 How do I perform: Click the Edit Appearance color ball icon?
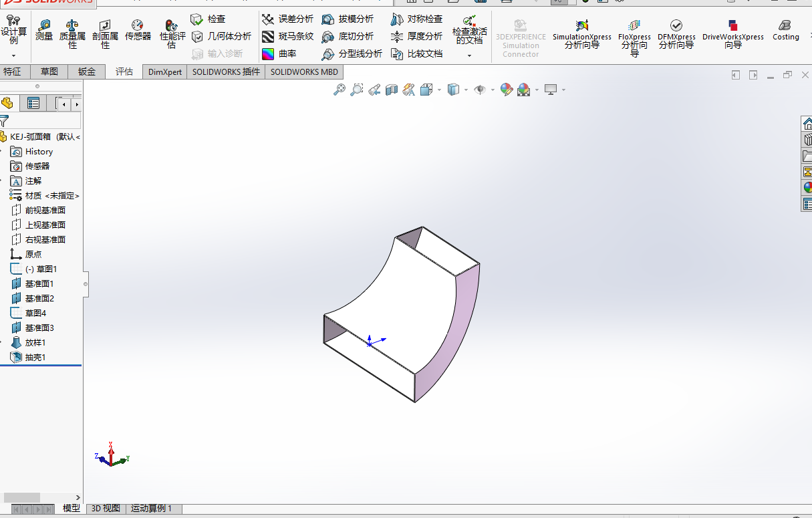tap(506, 90)
